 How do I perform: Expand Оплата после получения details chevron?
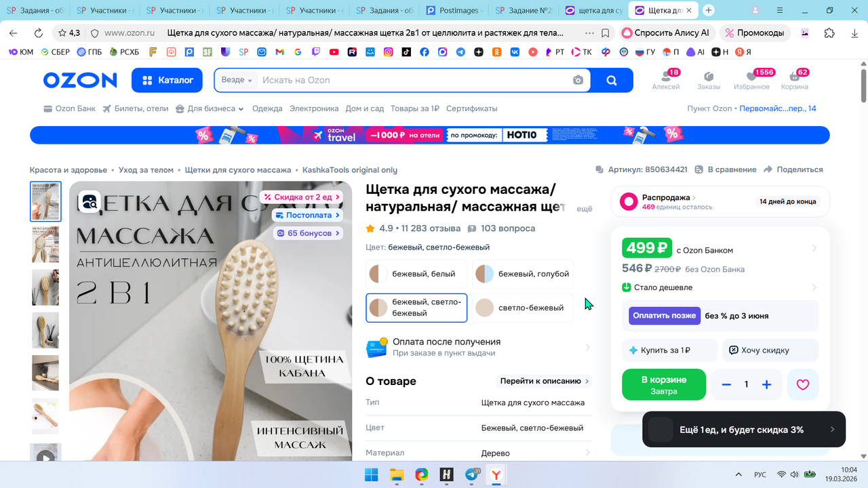[x=588, y=348]
